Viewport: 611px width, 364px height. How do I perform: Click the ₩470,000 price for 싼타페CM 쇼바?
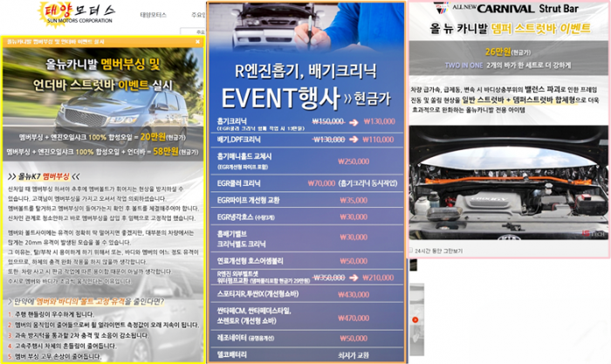tap(354, 318)
